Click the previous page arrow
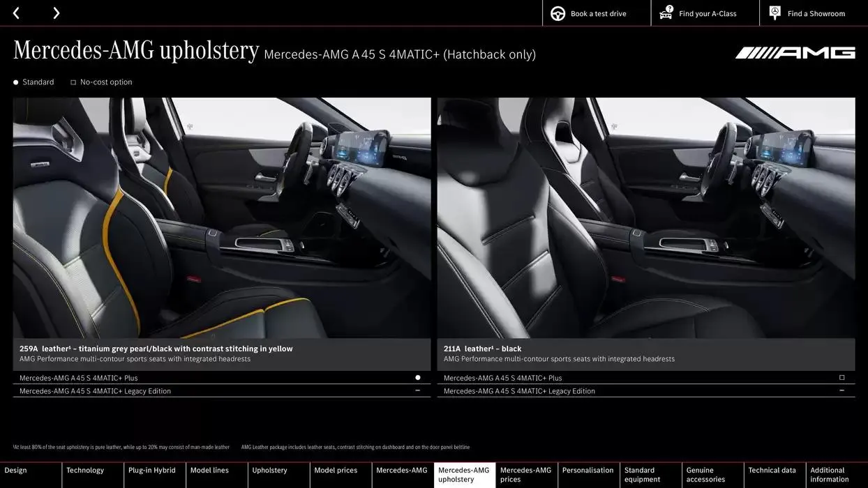The height and width of the screenshot is (488, 868). (16, 13)
